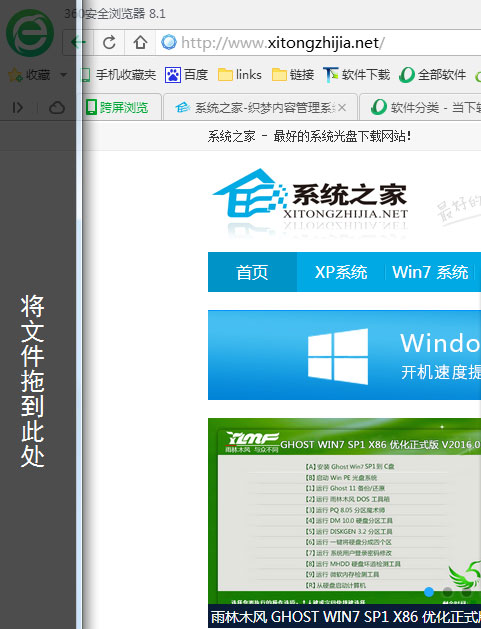
Task: Select 首页 in site navigation
Action: coord(252,272)
